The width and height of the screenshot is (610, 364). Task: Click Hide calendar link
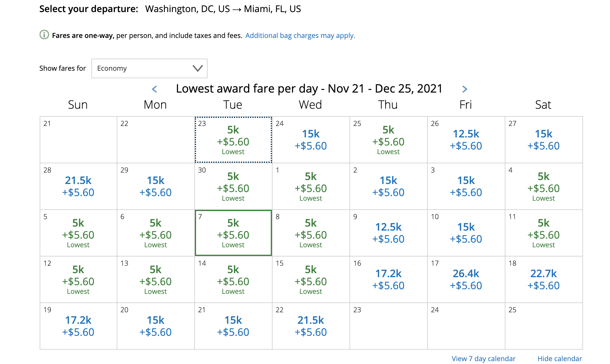pos(559,359)
